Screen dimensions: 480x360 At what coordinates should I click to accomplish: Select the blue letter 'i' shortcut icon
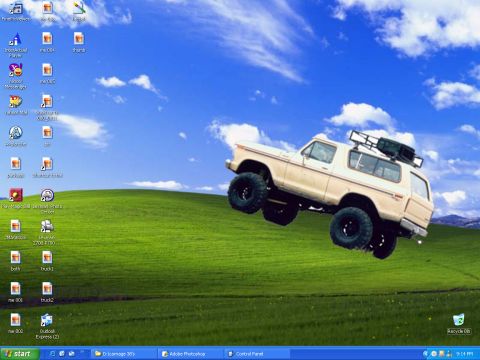(x=15, y=39)
